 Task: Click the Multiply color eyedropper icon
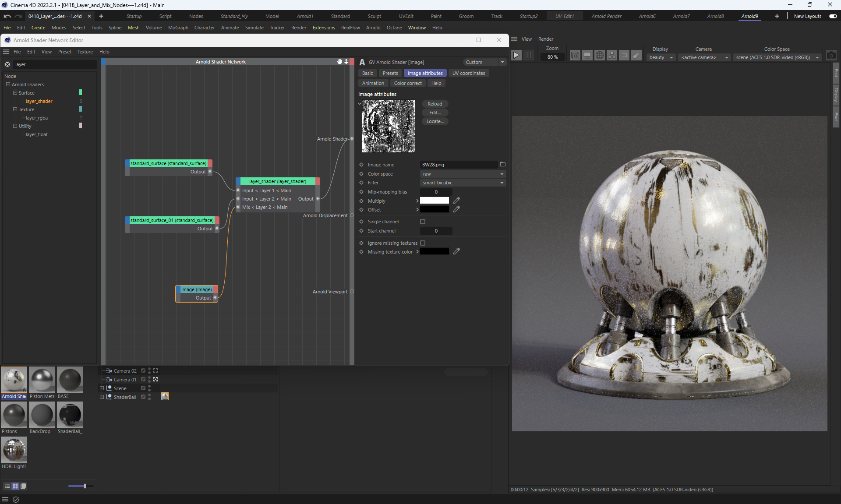tap(456, 201)
